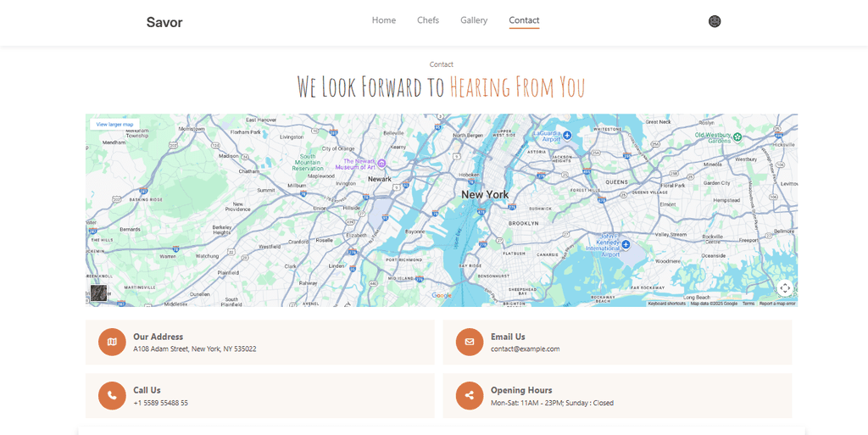Open the View larger map link

(x=114, y=125)
